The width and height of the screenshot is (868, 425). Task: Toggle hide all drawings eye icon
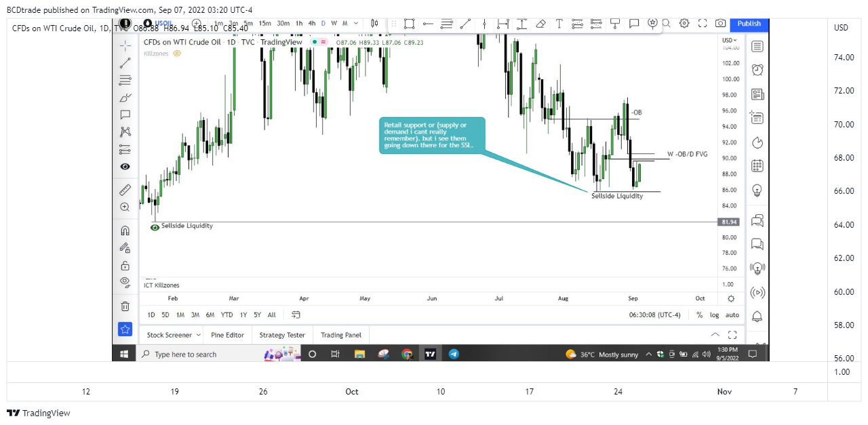tap(125, 283)
